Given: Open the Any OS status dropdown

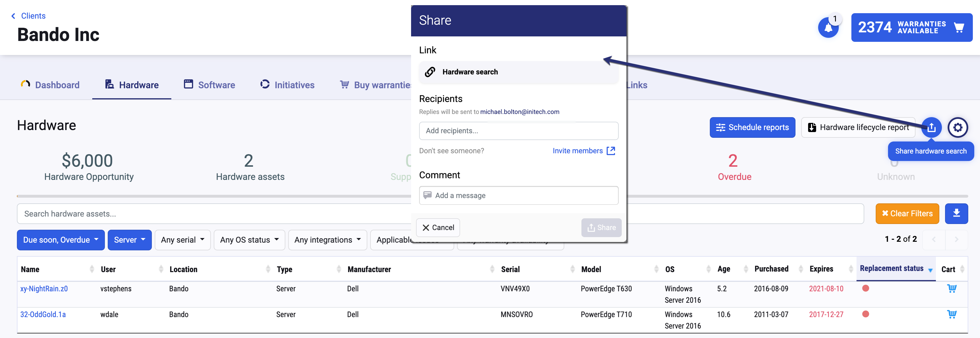Looking at the screenshot, I should pos(249,240).
